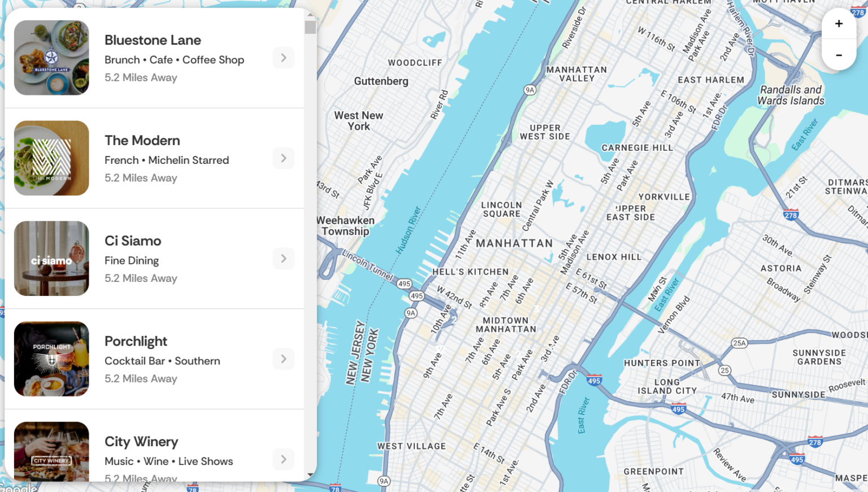
Task: Select the Porchlight listing title
Action: coord(136,341)
